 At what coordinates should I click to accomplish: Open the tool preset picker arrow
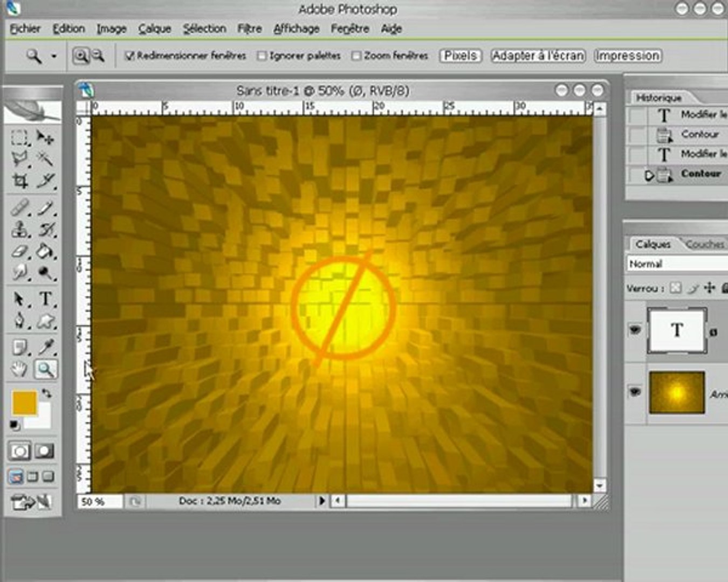[x=54, y=56]
